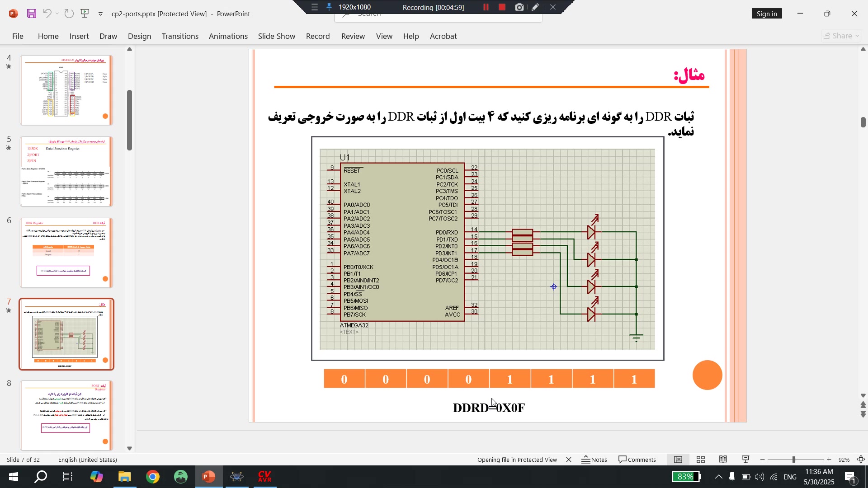Click the Save icon in title bar
This screenshot has width=868, height=488.
pos(31,14)
